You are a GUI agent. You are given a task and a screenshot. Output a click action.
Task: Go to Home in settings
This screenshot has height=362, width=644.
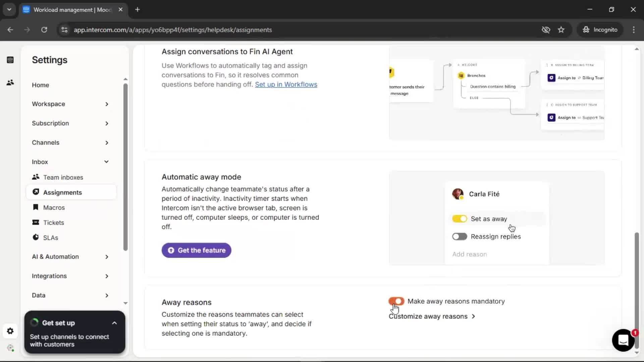[x=41, y=85]
